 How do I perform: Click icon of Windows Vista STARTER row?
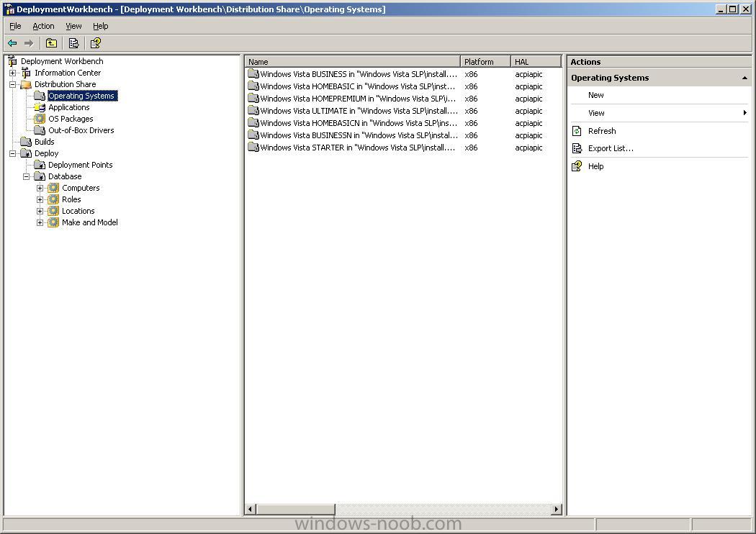click(253, 148)
